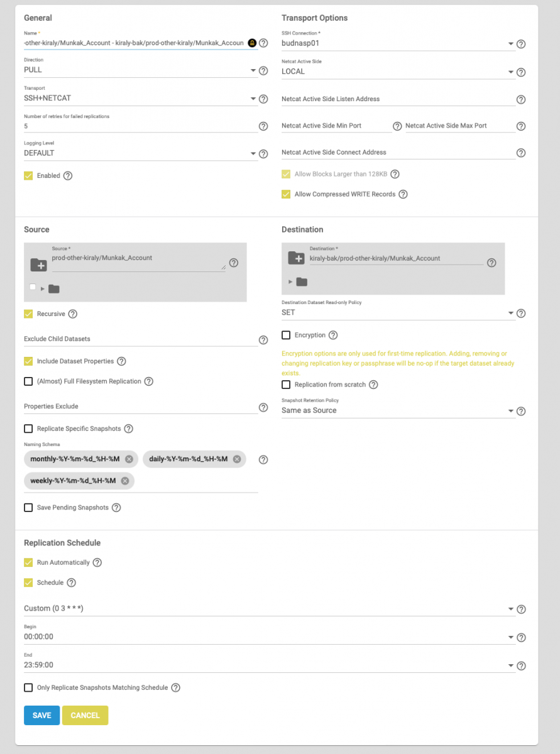Click the SAVE button
The height and width of the screenshot is (754, 560).
click(41, 715)
